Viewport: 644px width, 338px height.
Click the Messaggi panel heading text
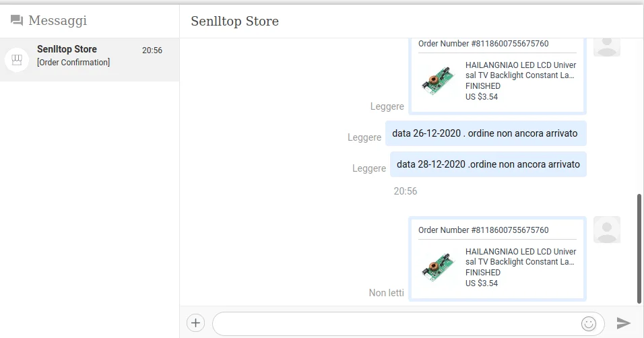coord(57,21)
